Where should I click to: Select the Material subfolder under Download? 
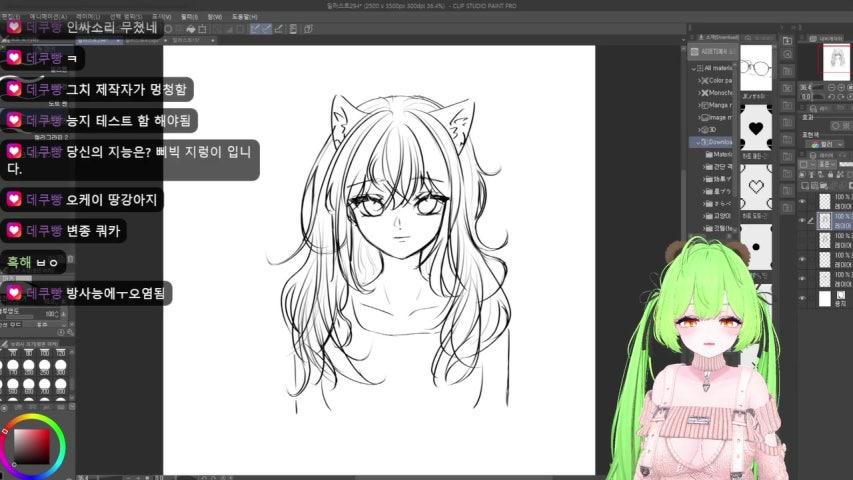(719, 155)
